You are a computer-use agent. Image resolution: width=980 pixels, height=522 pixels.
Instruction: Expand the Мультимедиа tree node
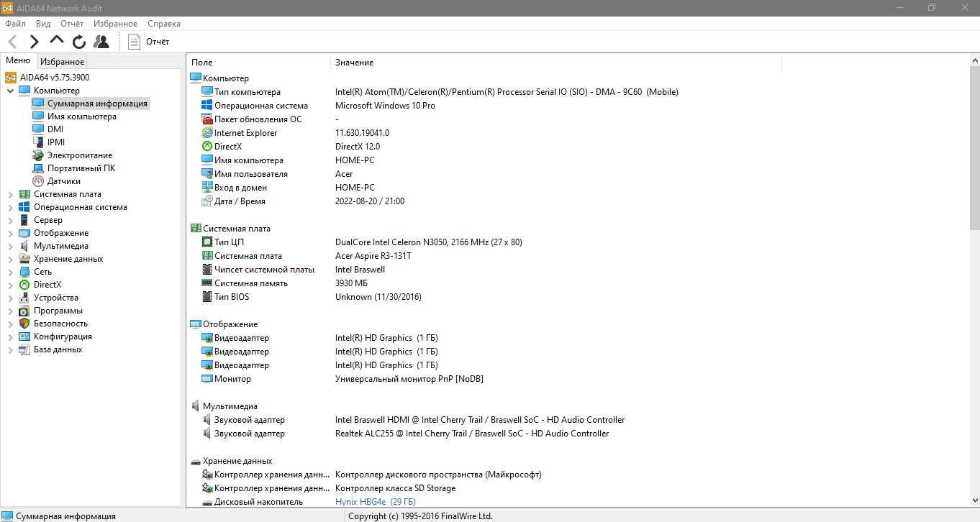pyautogui.click(x=10, y=246)
